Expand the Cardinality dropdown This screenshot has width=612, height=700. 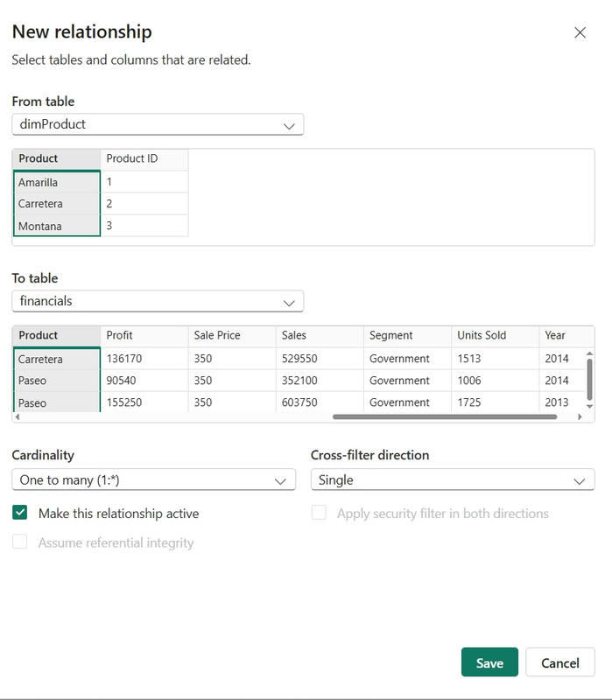tap(153, 480)
